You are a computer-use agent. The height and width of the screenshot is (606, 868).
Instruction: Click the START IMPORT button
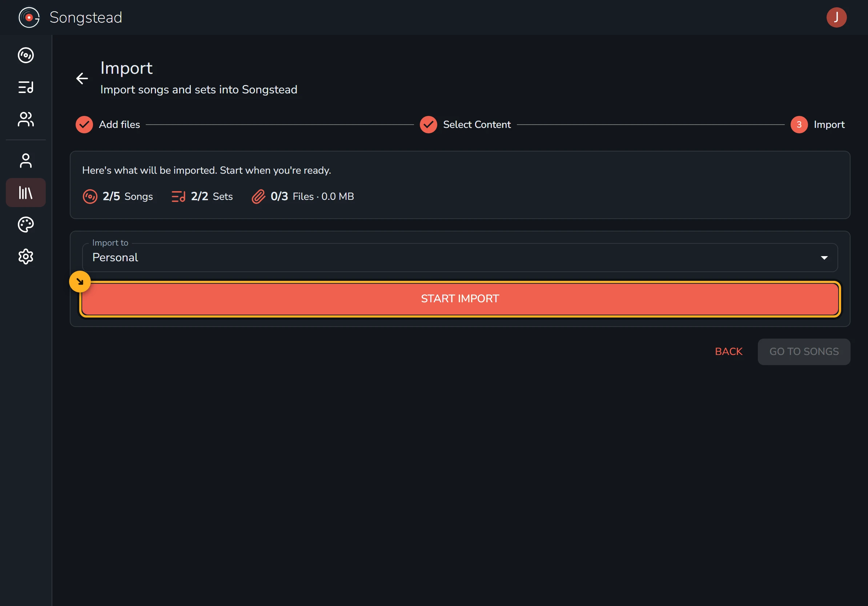pyautogui.click(x=460, y=299)
